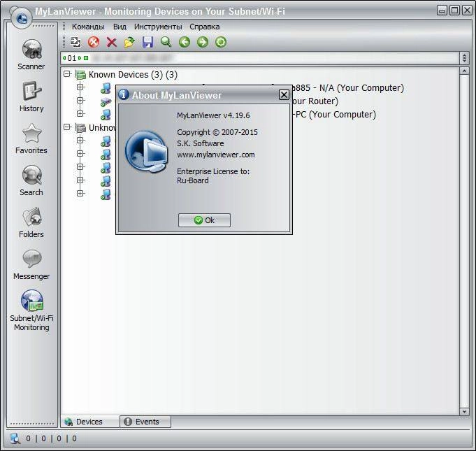Click the MyLanViewer v4.19.6 version text

tap(213, 115)
